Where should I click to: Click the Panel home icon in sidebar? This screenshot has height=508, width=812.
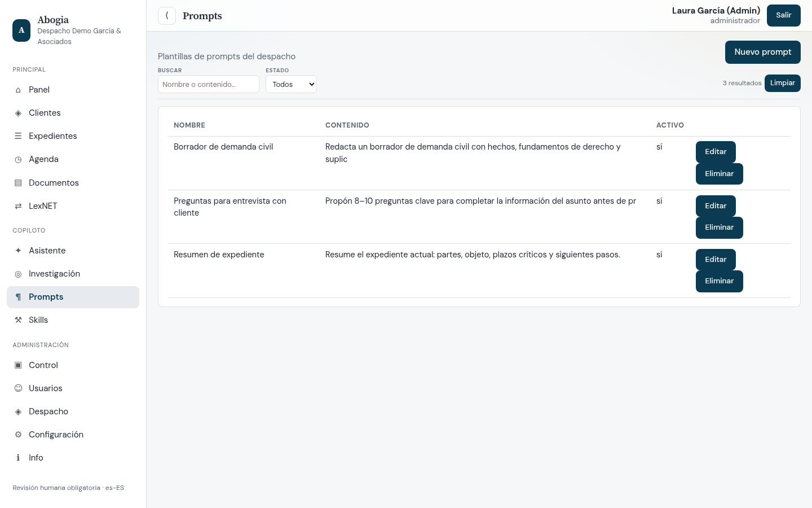click(18, 90)
